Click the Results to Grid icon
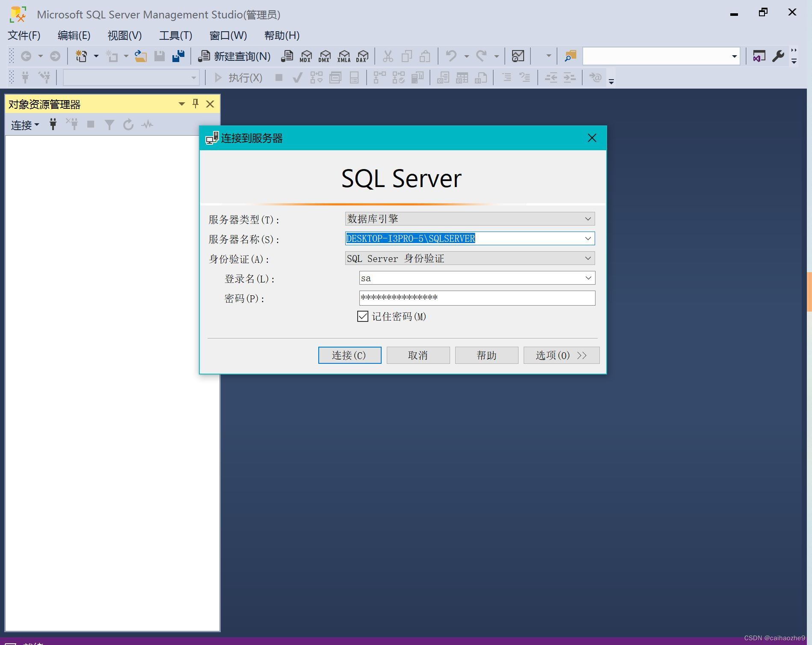This screenshot has width=812, height=645. 462,77
